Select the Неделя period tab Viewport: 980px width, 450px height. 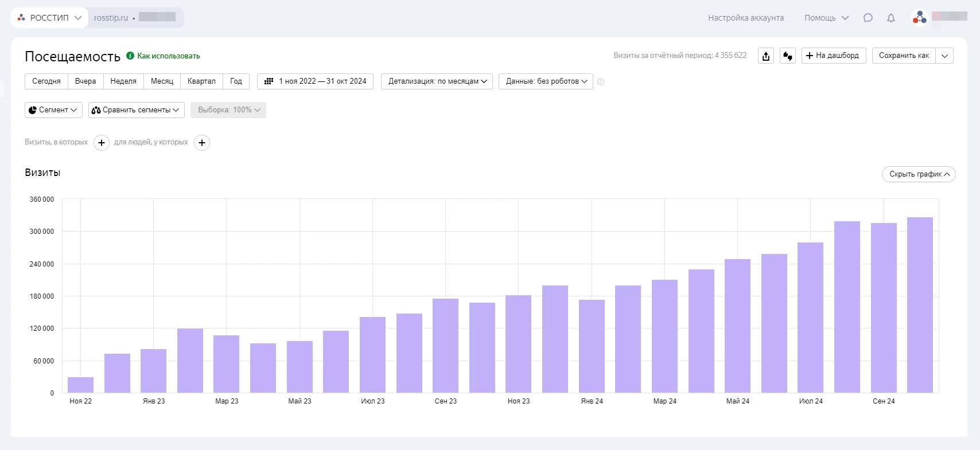[x=123, y=81]
